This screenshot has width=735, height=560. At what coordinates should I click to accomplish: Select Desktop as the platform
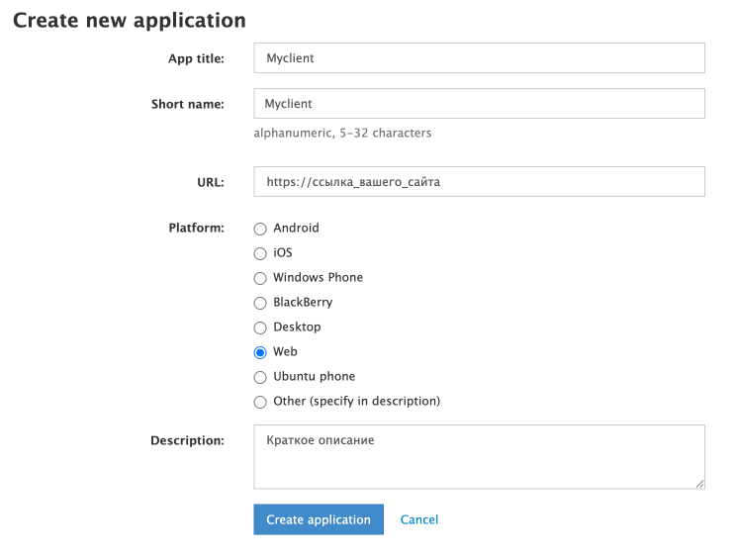coord(260,327)
